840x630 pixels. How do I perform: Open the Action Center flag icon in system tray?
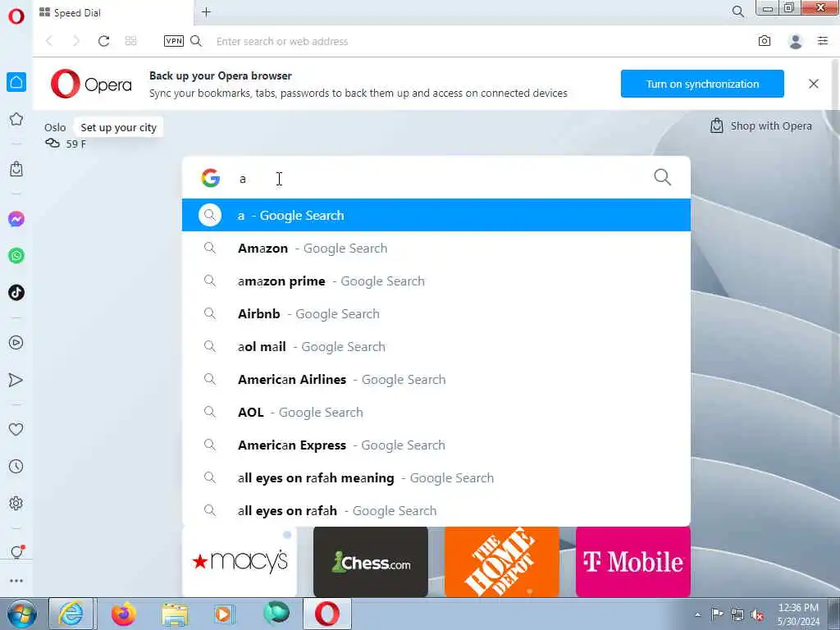(x=717, y=614)
